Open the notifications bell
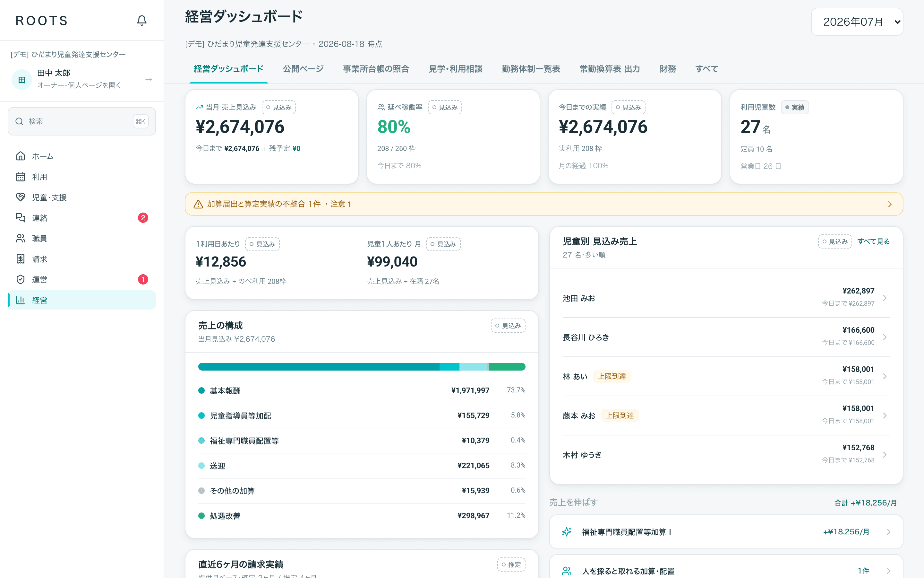 [142, 20]
